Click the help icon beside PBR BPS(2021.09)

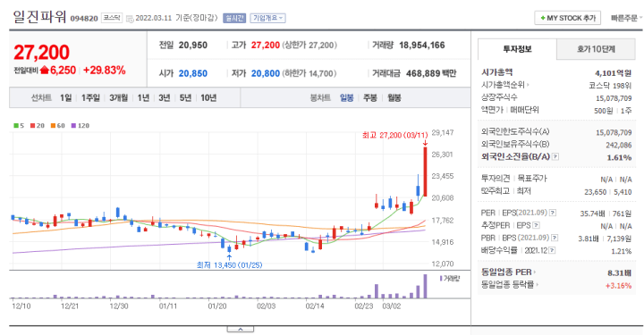(x=555, y=238)
